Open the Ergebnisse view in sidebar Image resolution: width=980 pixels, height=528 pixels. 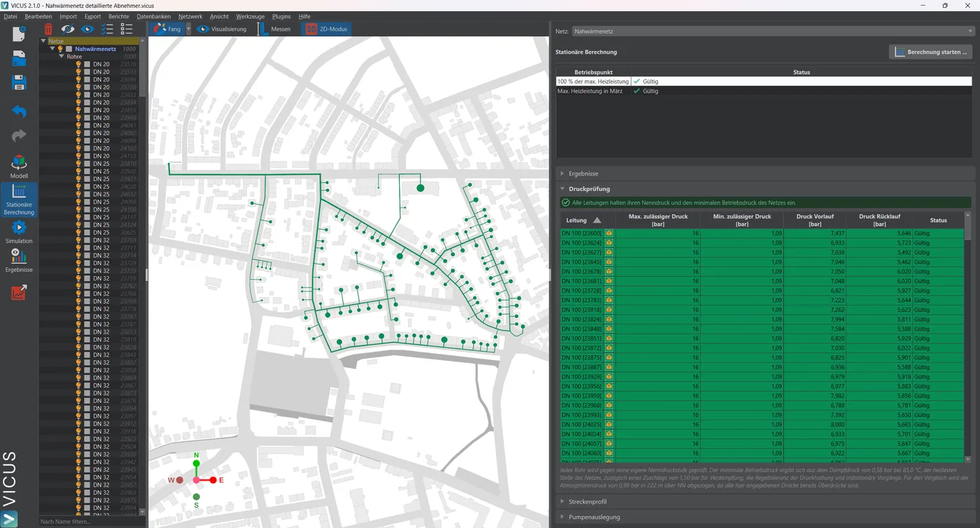[x=19, y=261]
